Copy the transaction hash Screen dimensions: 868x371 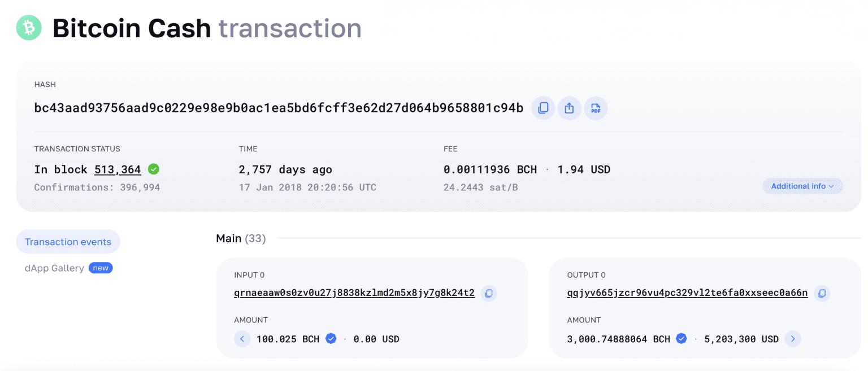(x=543, y=108)
